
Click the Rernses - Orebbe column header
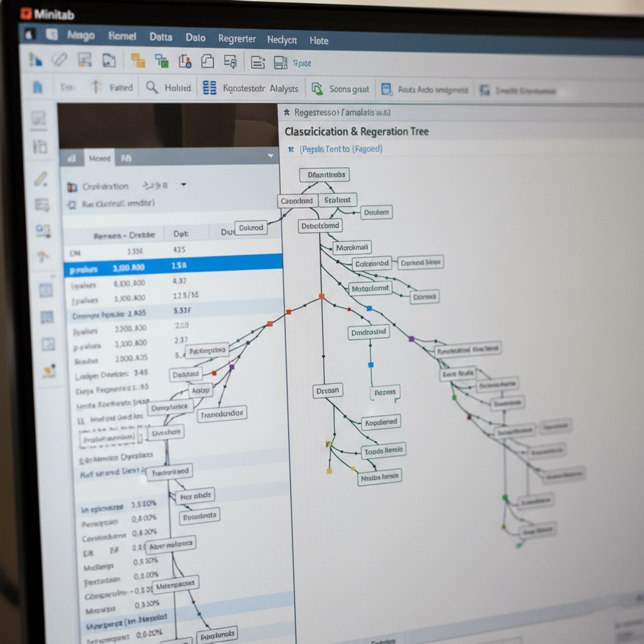[124, 236]
